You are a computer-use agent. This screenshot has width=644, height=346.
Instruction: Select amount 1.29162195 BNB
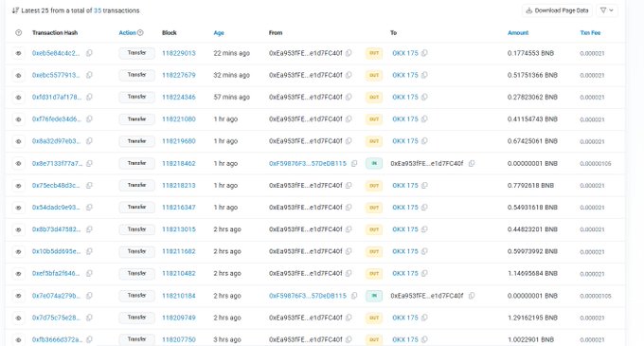point(532,318)
